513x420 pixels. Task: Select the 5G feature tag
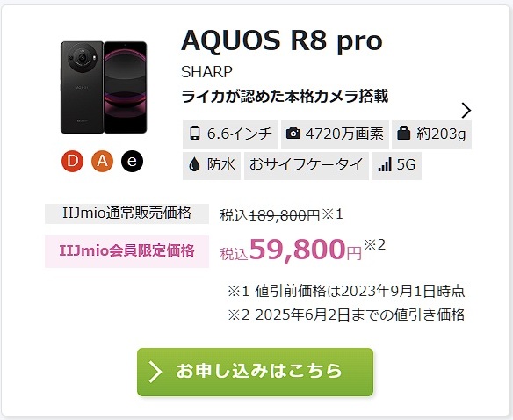click(396, 164)
